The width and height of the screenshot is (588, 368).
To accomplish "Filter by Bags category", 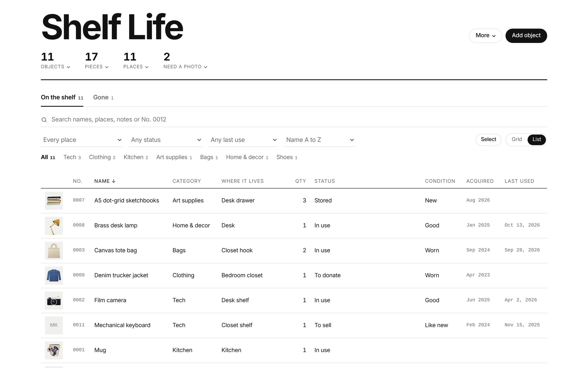I will pyautogui.click(x=209, y=157).
